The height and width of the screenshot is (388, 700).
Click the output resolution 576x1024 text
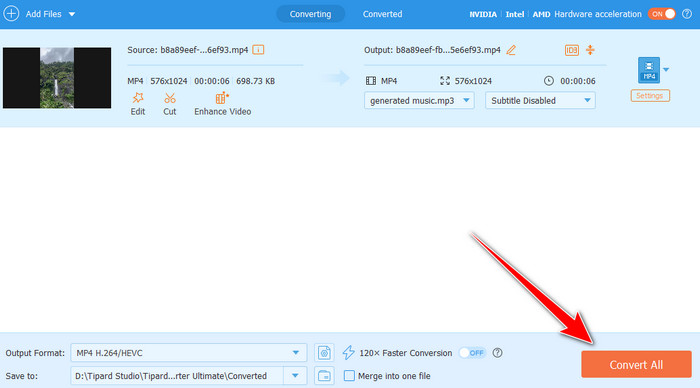(x=473, y=81)
